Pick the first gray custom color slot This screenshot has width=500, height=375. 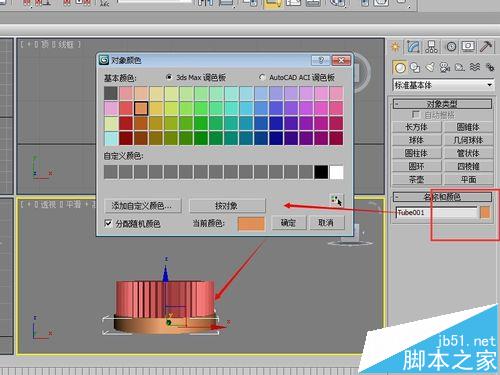(111, 172)
